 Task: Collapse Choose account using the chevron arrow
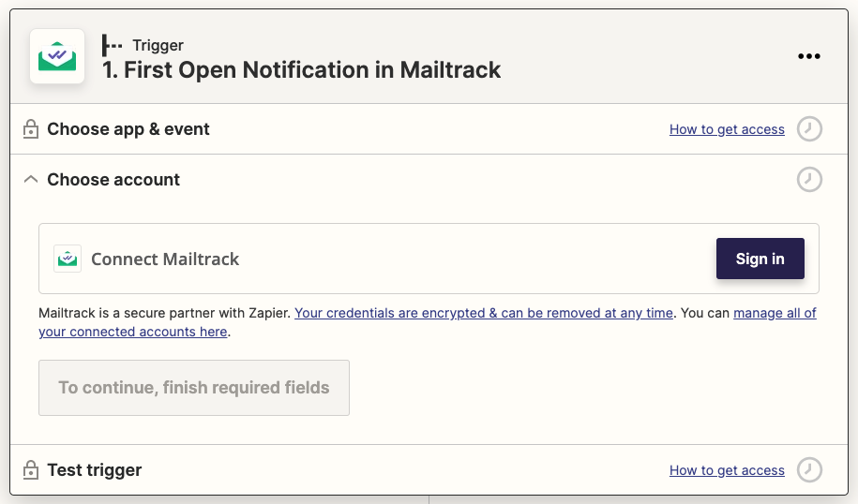coord(31,179)
